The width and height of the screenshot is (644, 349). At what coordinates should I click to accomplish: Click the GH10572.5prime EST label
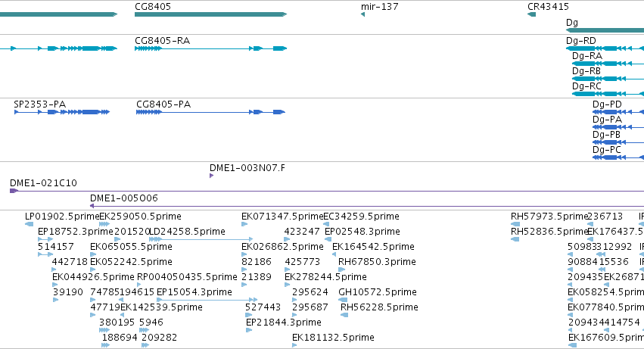(x=378, y=293)
